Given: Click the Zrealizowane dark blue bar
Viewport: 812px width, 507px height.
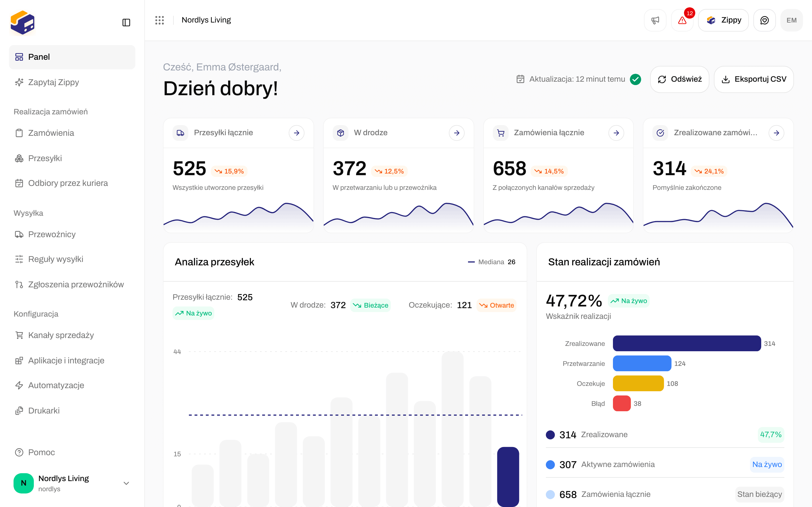Looking at the screenshot, I should [x=687, y=343].
